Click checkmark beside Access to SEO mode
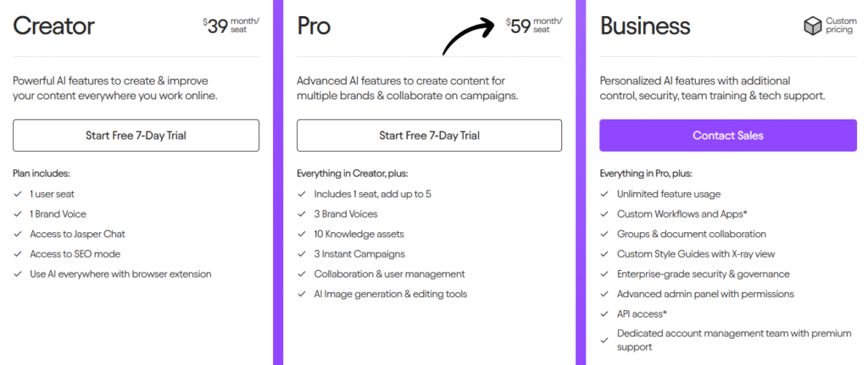This screenshot has height=365, width=868. click(17, 254)
